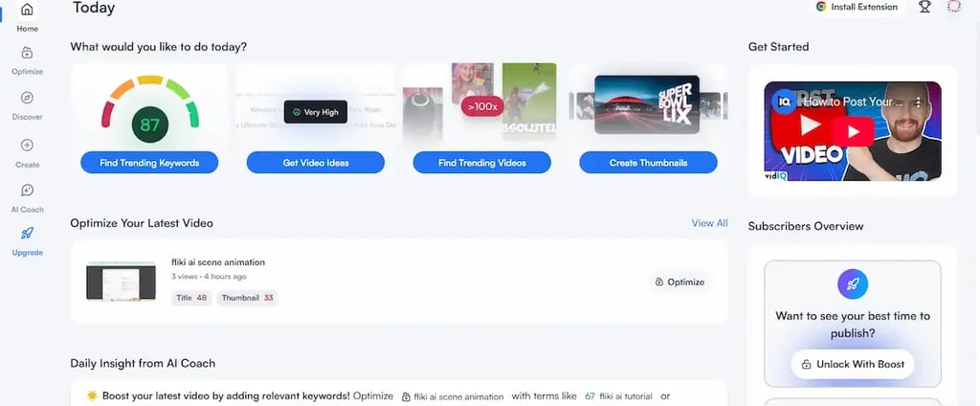Image resolution: width=980 pixels, height=406 pixels.
Task: Select Find Trending Videos button
Action: 482,163
